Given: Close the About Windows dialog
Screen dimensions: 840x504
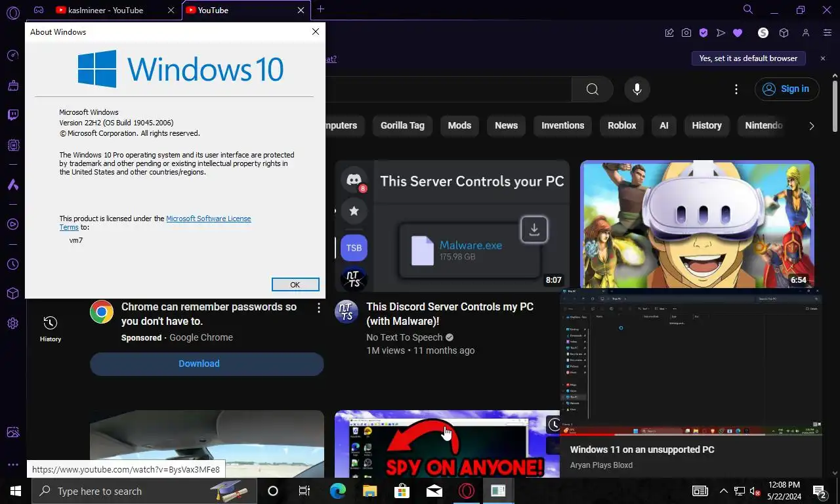Looking at the screenshot, I should pyautogui.click(x=316, y=31).
